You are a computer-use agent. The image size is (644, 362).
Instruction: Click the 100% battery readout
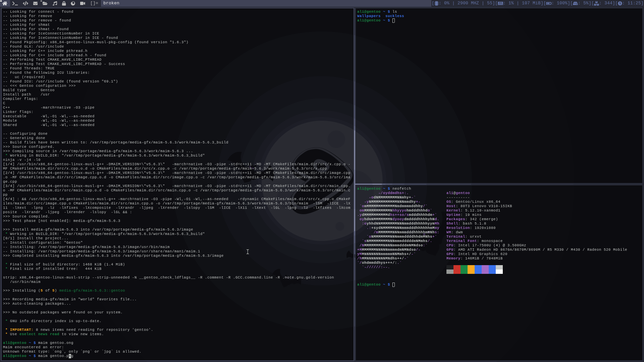point(563,3)
